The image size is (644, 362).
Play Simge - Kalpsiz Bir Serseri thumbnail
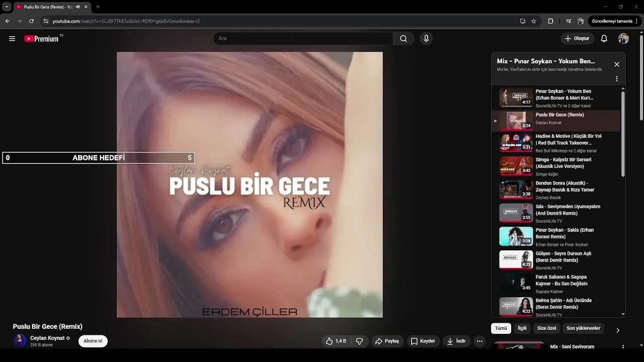(x=516, y=166)
